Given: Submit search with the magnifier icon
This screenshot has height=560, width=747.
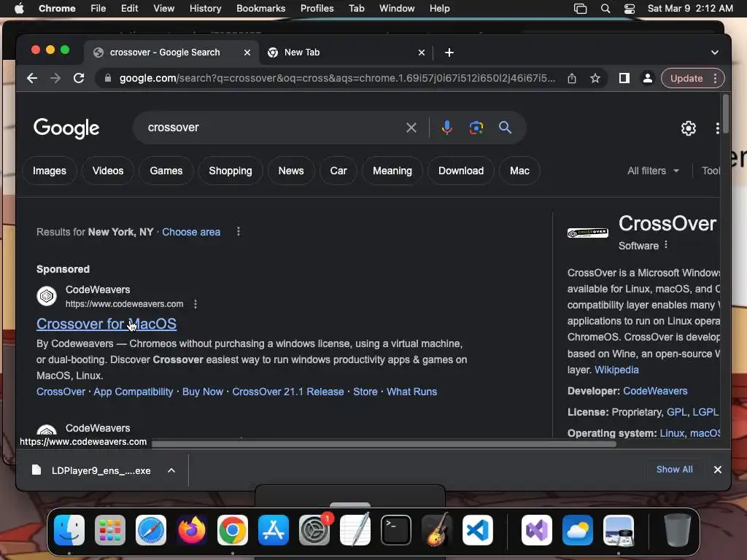Looking at the screenshot, I should tap(505, 128).
